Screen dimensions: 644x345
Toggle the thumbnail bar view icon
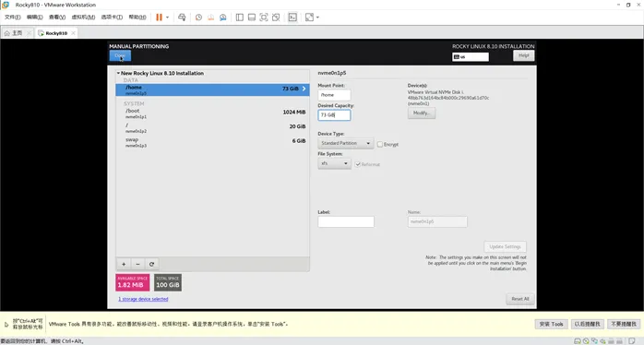252,18
